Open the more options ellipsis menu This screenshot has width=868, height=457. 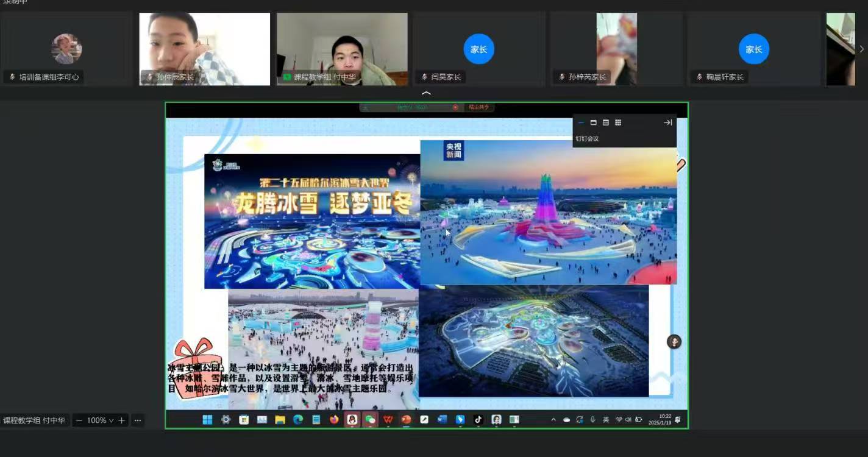click(x=137, y=420)
